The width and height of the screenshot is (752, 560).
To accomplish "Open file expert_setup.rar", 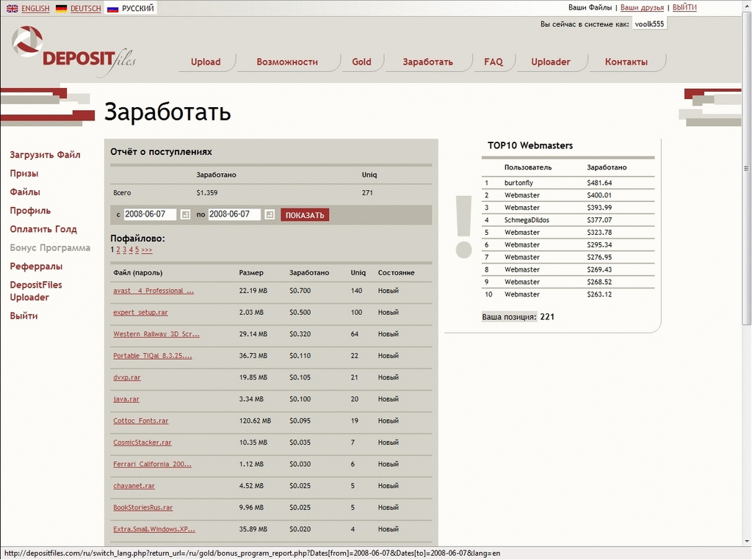I will point(140,312).
